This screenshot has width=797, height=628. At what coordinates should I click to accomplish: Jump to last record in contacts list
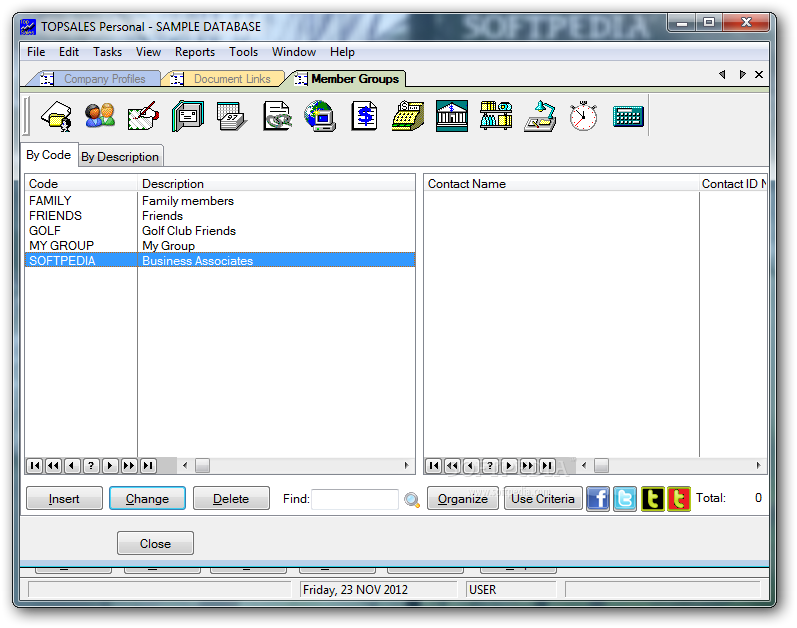547,465
